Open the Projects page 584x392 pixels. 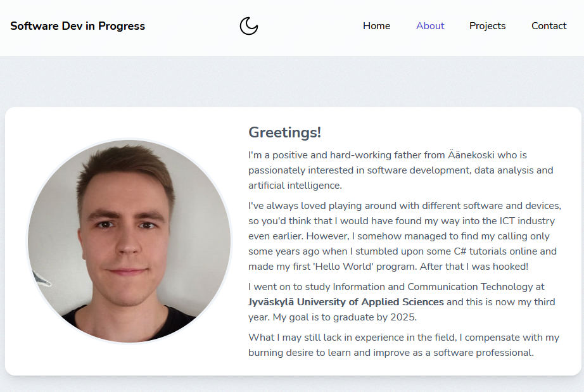[487, 26]
